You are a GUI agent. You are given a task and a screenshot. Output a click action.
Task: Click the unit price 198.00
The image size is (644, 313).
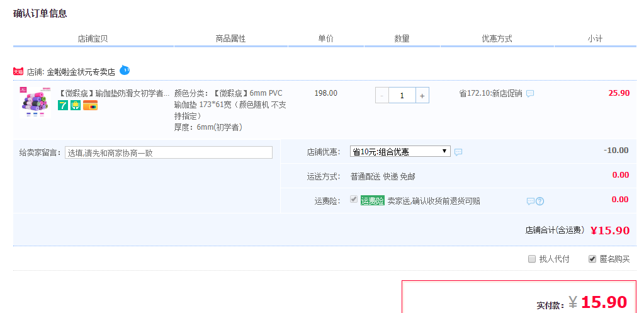tap(325, 93)
